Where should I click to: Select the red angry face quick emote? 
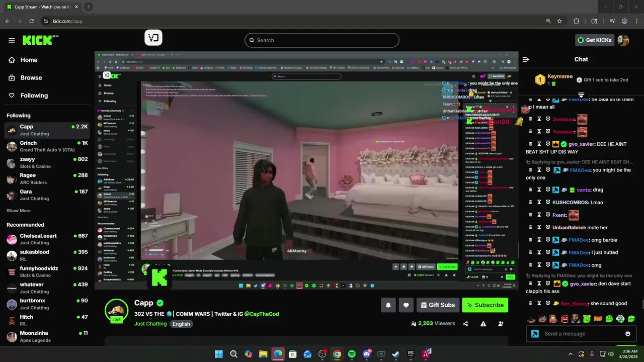[x=565, y=319]
